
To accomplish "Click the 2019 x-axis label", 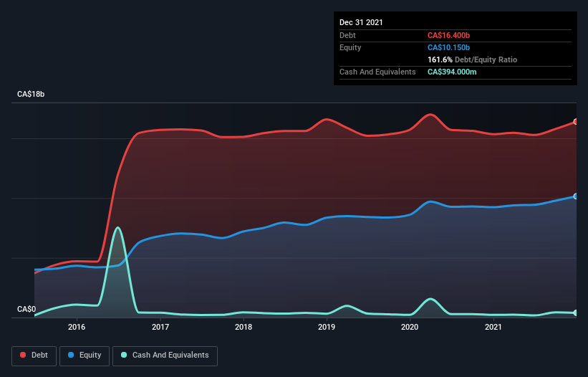I will [327, 327].
